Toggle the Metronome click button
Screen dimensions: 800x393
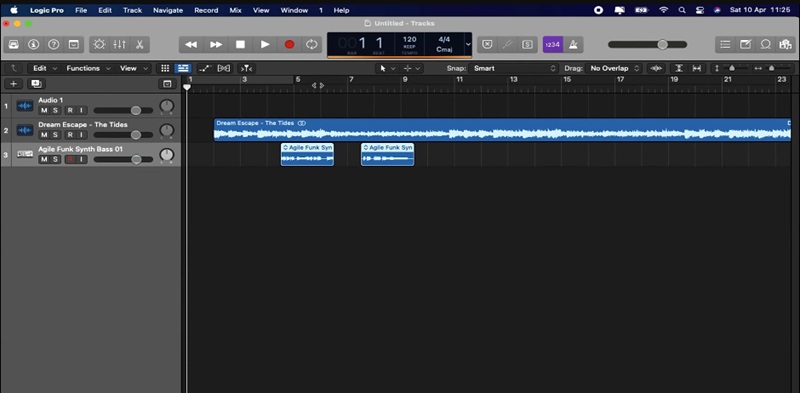pos(573,45)
